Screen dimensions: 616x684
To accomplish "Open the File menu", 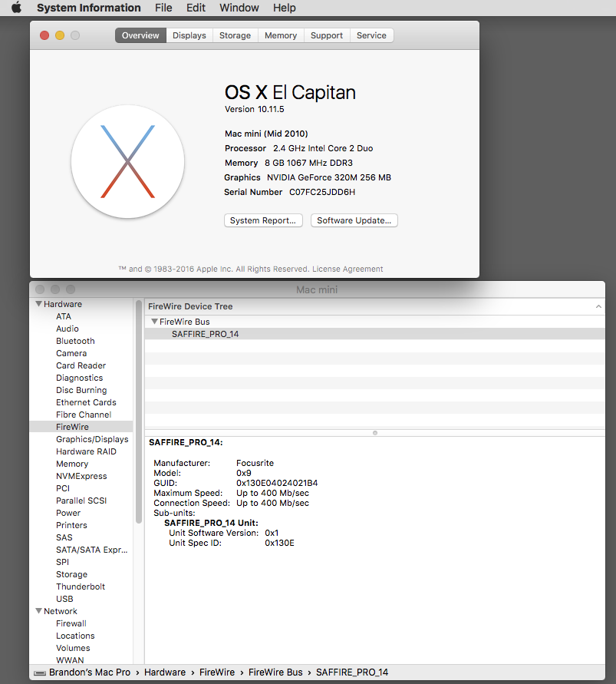I will (163, 8).
